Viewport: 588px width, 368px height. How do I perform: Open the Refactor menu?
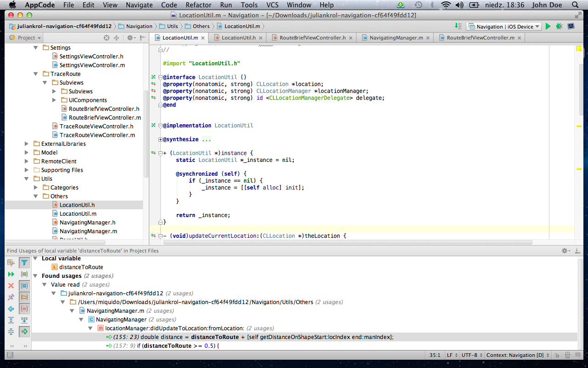pyautogui.click(x=198, y=5)
